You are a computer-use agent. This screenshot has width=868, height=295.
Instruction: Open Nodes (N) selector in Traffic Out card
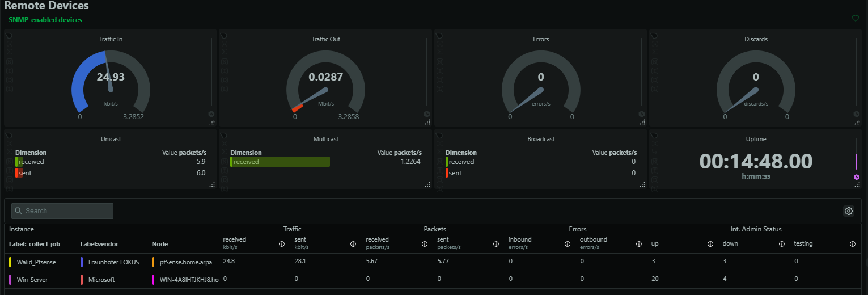pos(225,61)
